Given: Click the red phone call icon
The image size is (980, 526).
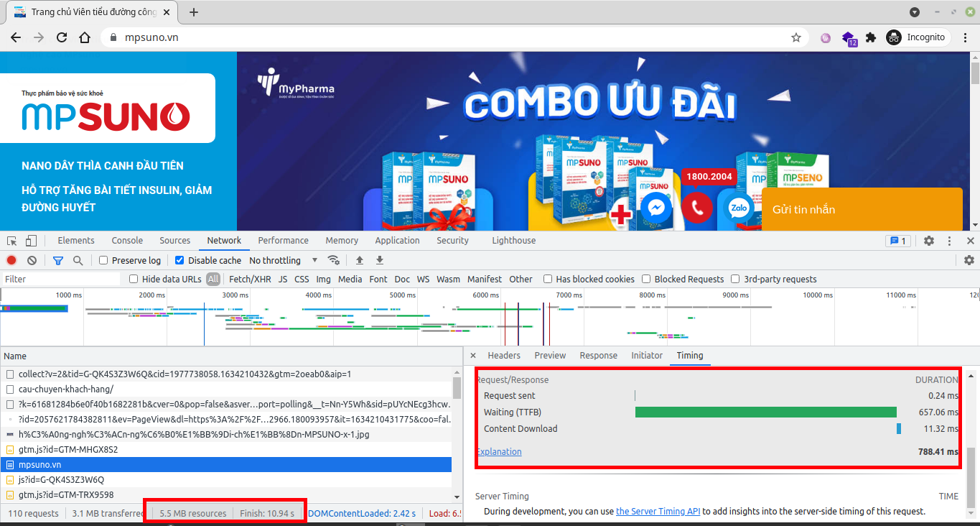Looking at the screenshot, I should [x=697, y=208].
